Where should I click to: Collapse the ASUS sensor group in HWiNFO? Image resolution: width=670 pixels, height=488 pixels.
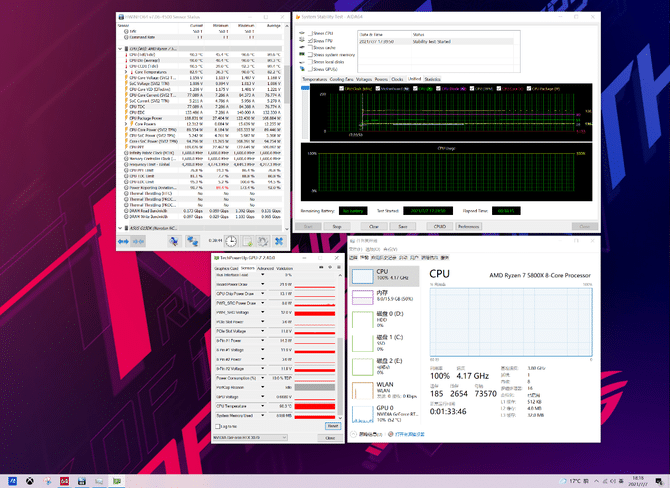[120, 228]
